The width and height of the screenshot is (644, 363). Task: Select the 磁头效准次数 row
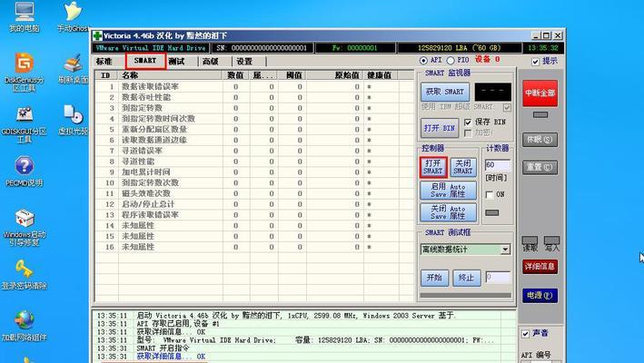(253, 193)
